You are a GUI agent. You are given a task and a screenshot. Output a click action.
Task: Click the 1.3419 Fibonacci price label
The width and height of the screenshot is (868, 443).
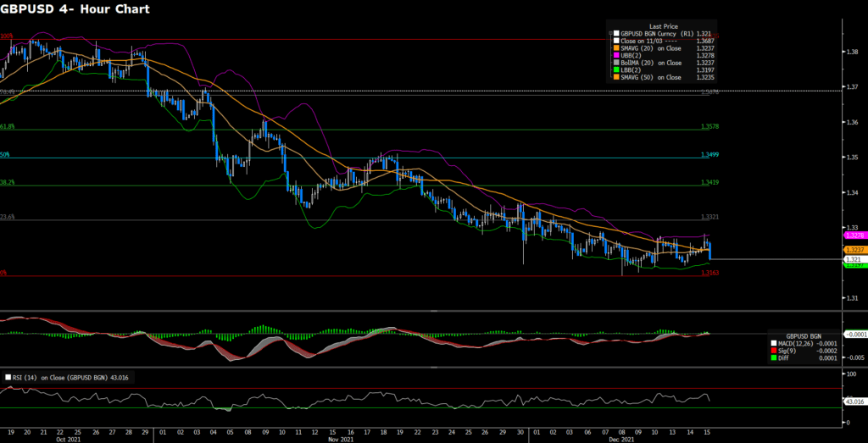coord(709,182)
